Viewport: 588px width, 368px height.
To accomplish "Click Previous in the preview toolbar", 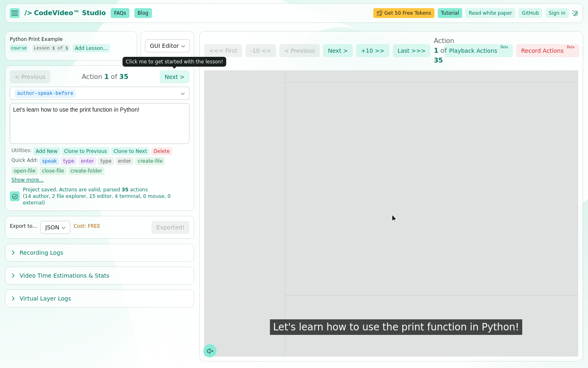I will point(300,51).
